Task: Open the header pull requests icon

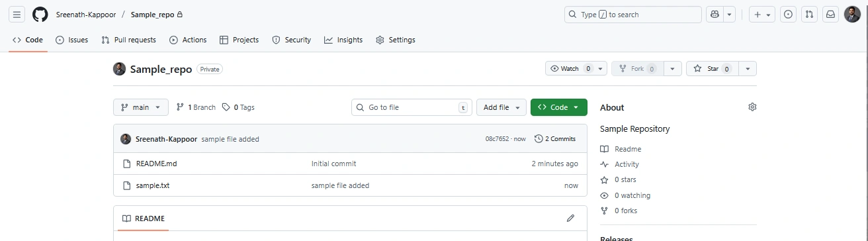Action: coord(809,15)
